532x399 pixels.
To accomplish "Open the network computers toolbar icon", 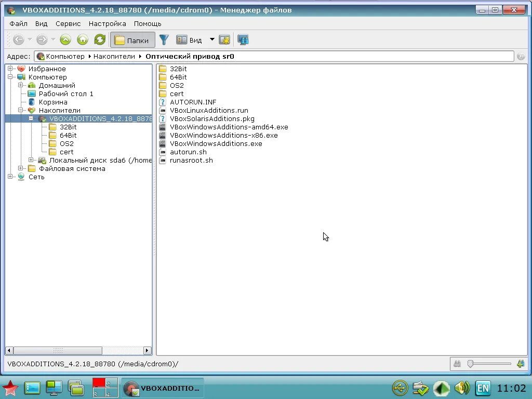I will pos(243,39).
